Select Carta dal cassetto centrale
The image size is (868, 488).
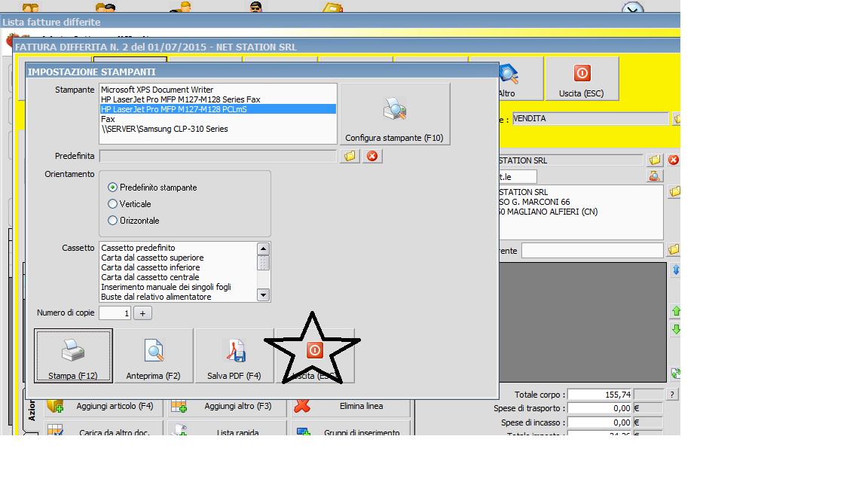(x=179, y=277)
